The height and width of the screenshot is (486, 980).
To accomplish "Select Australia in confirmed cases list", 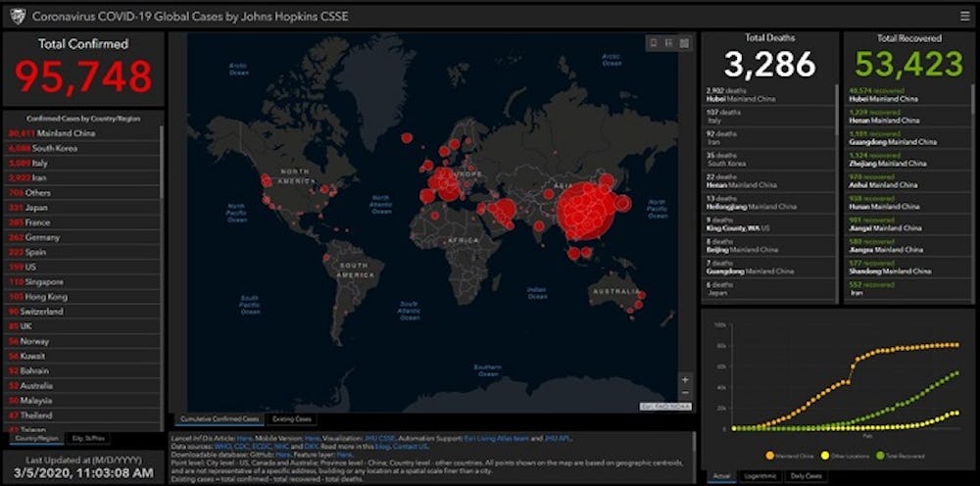I will click(82, 385).
